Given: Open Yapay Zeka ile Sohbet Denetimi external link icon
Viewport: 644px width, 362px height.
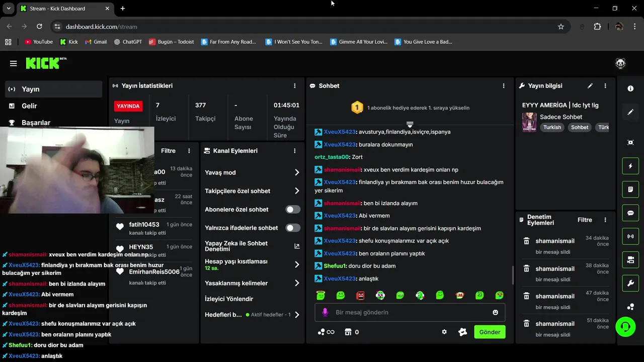Looking at the screenshot, I should [x=297, y=246].
